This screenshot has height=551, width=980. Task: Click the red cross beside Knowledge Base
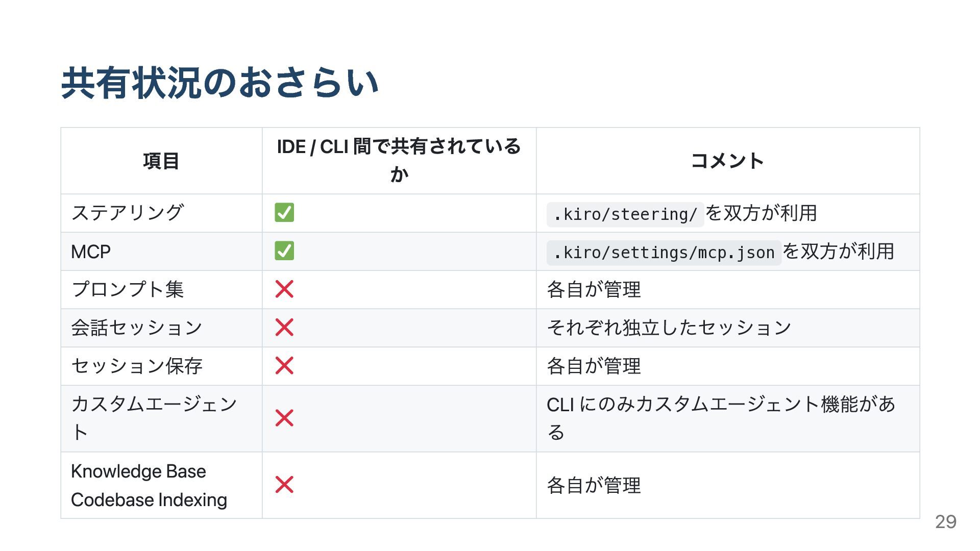284,485
